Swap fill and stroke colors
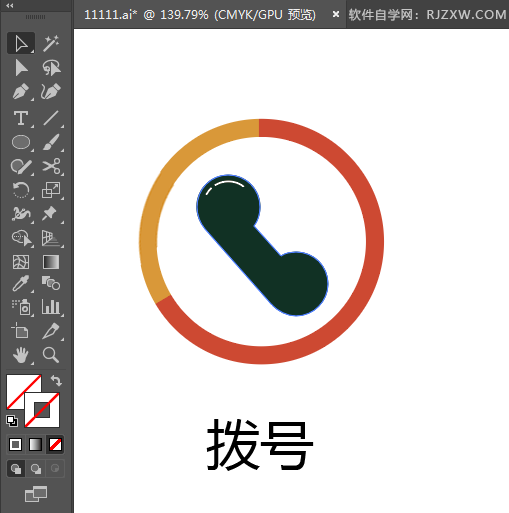This screenshot has height=513, width=509. point(56,380)
